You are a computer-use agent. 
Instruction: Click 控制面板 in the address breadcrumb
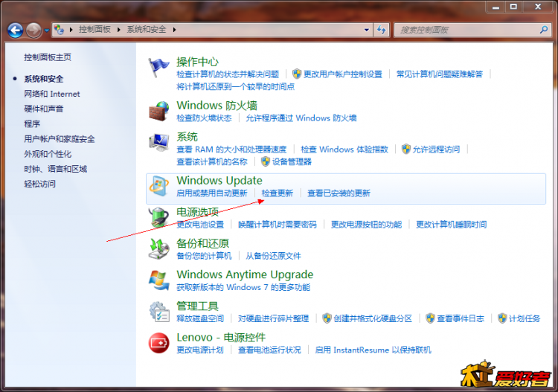point(94,30)
